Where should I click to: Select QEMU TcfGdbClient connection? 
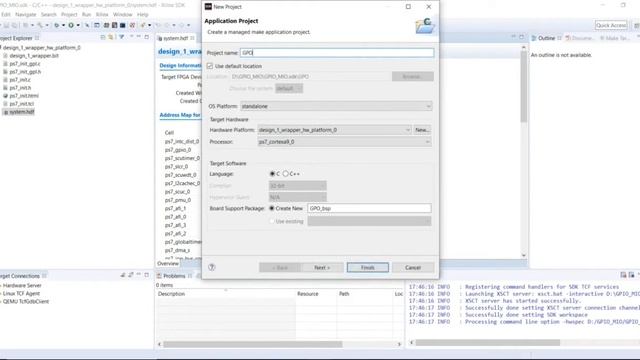(x=26, y=301)
